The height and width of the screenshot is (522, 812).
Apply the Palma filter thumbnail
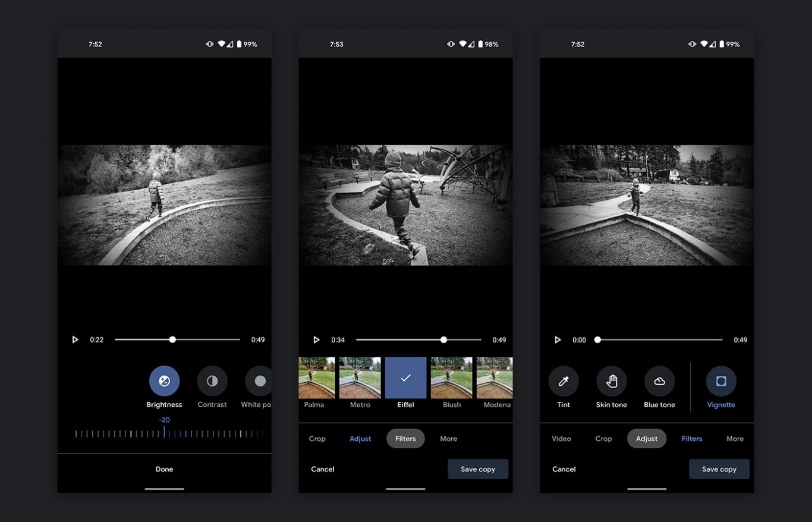[x=317, y=378]
